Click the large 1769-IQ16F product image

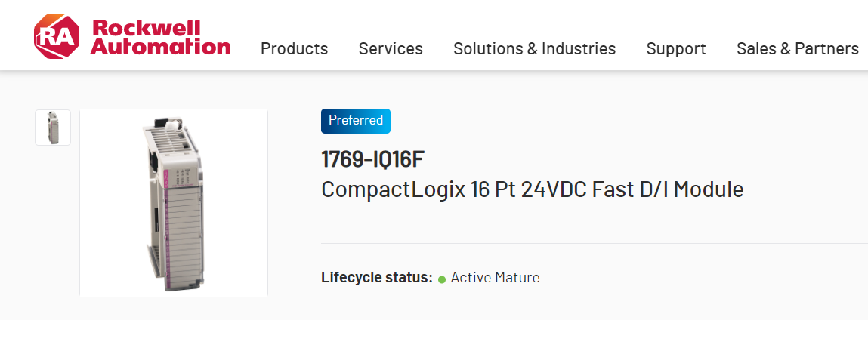174,203
